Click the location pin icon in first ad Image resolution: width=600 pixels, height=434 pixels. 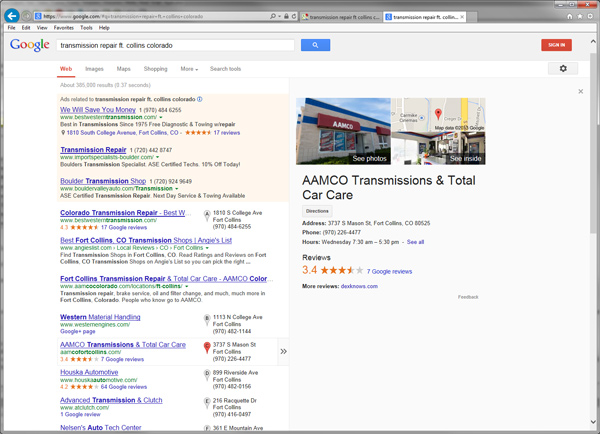coord(63,133)
